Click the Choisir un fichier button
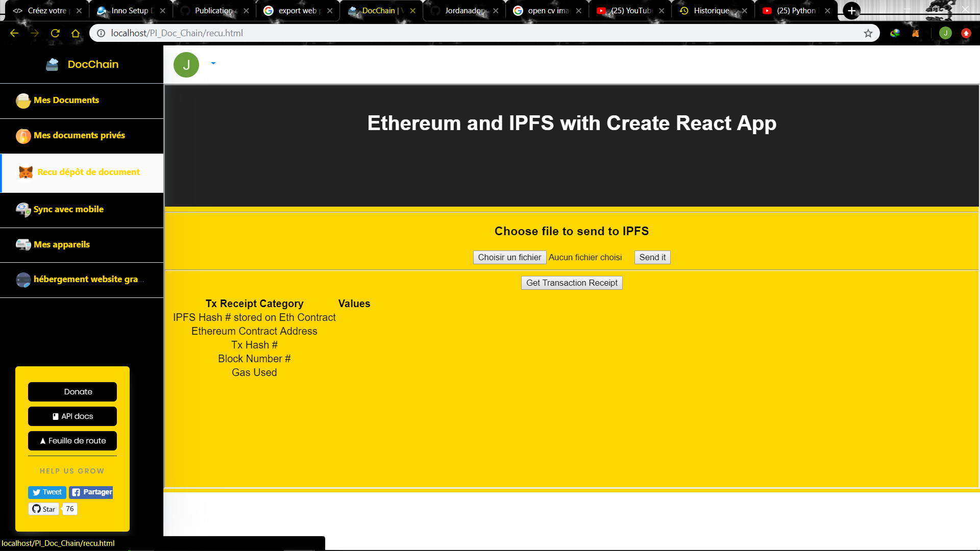Viewport: 980px width, 551px height. [509, 258]
